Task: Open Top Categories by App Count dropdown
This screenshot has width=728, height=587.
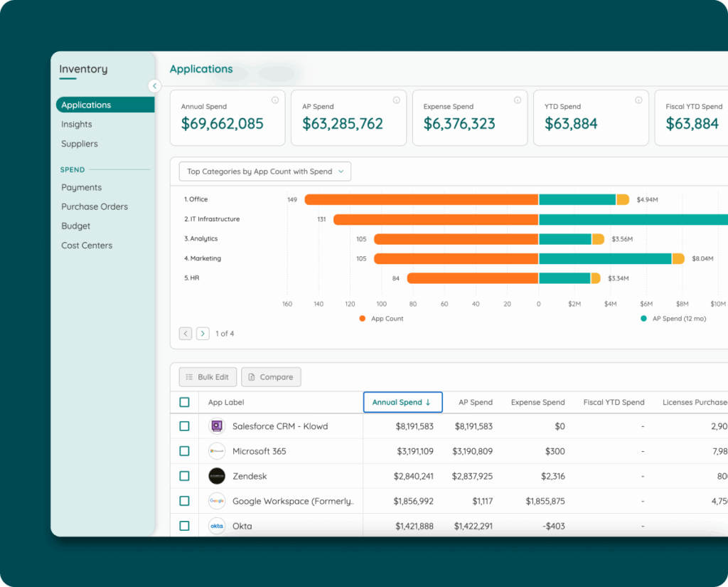Action: (264, 171)
